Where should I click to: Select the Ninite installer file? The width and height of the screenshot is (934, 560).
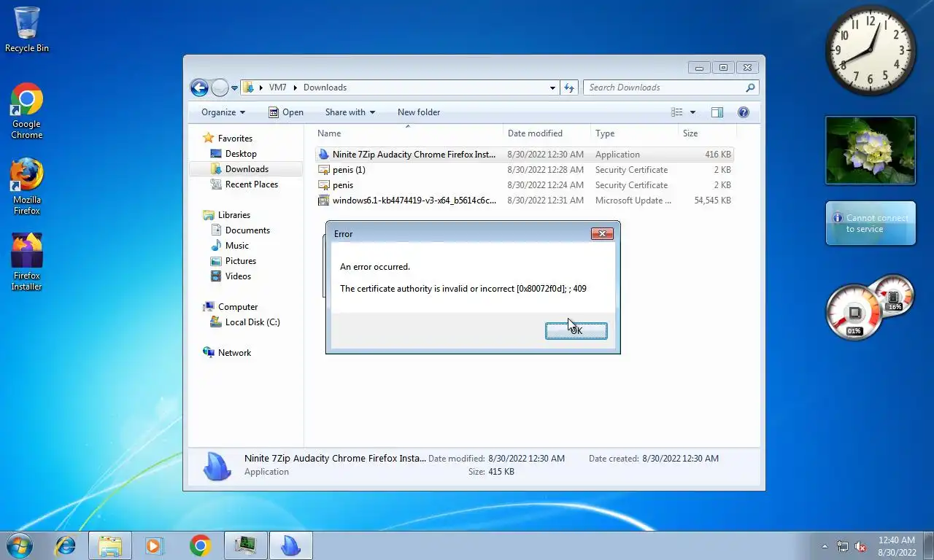pyautogui.click(x=525, y=155)
